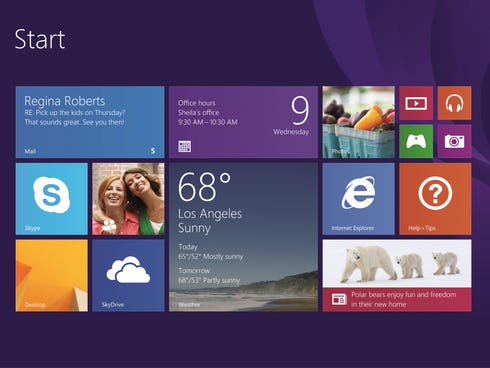Screen dimensions: 490x368
Task: Open the Weather tile for Los Angeles
Action: (243, 237)
